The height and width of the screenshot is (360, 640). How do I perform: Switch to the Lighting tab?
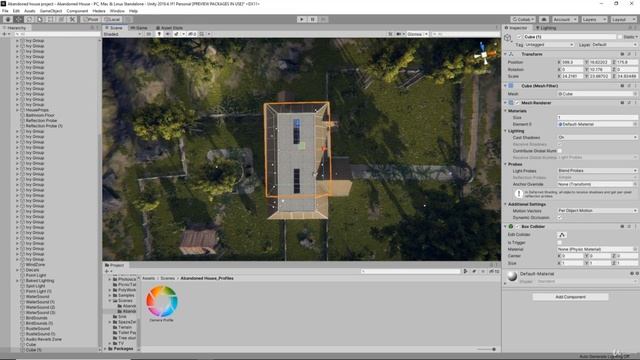coord(546,28)
